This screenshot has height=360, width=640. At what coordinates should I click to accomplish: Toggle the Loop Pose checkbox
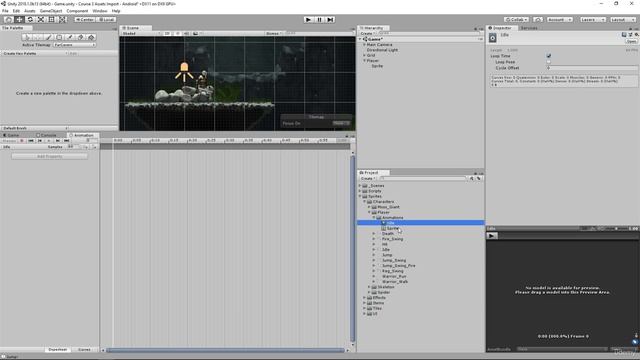pos(549,62)
